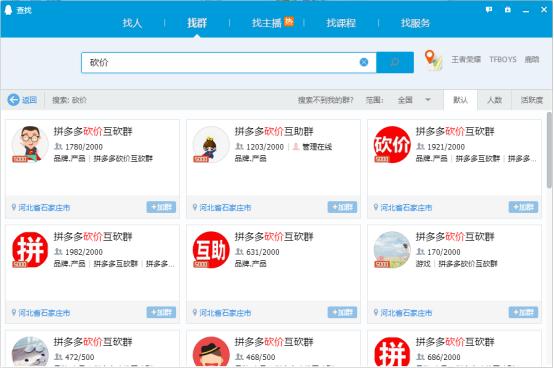Click the 王者荣耀 hot keyword

pos(466,59)
